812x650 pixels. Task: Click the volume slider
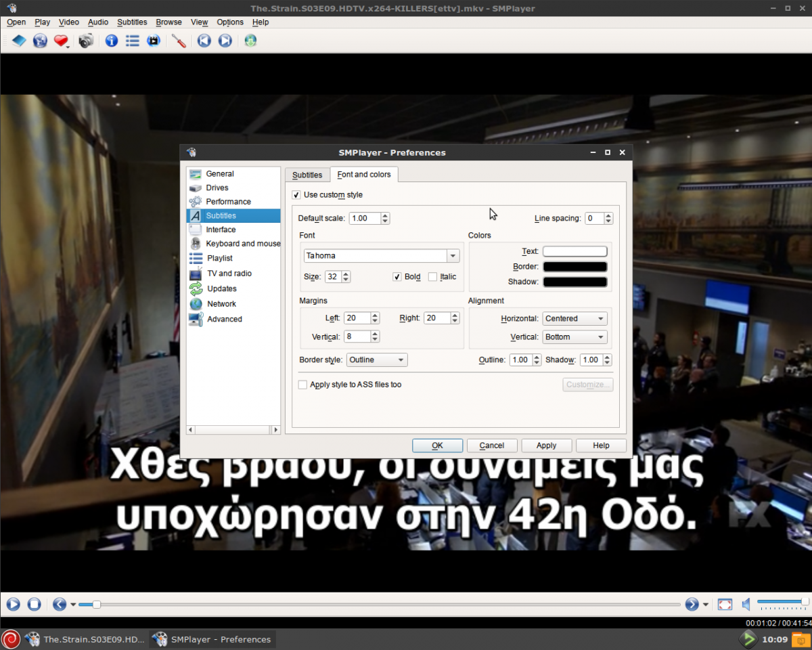783,602
